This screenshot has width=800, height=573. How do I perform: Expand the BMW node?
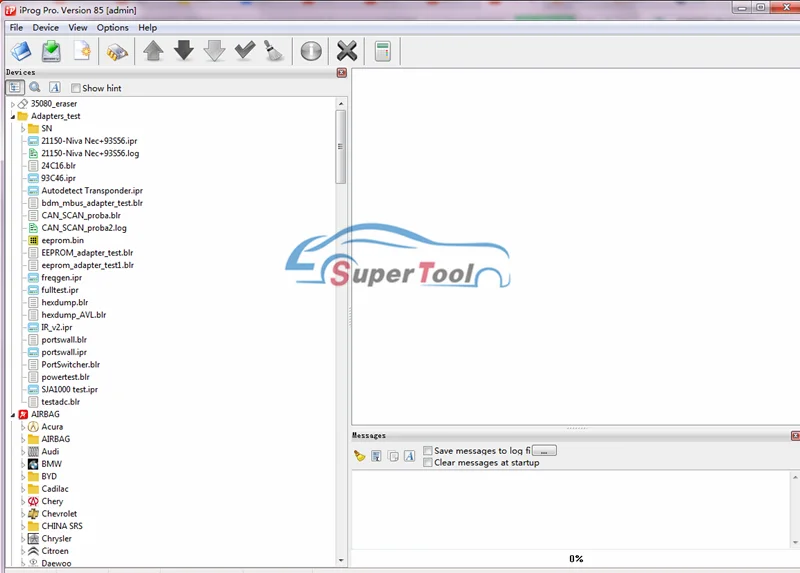click(x=23, y=464)
